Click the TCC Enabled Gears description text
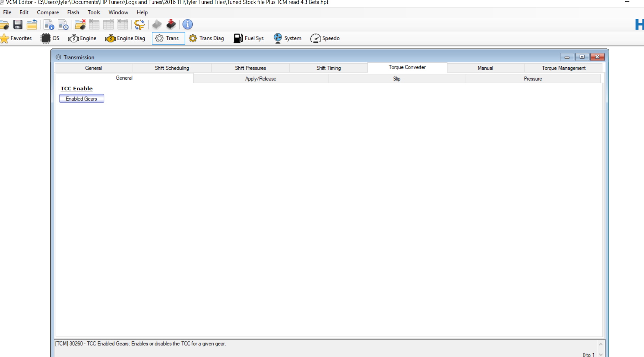644x357 pixels. (140, 343)
